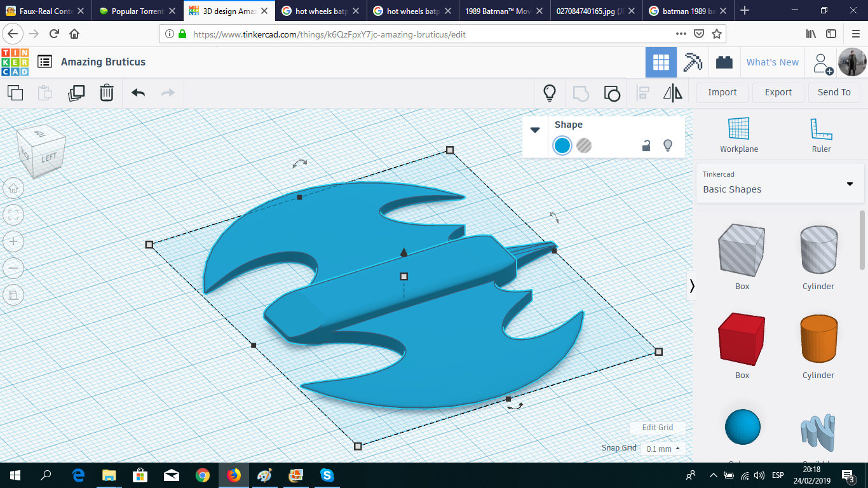Image resolution: width=868 pixels, height=488 pixels.
Task: Click the Home view icon
Action: point(13,188)
